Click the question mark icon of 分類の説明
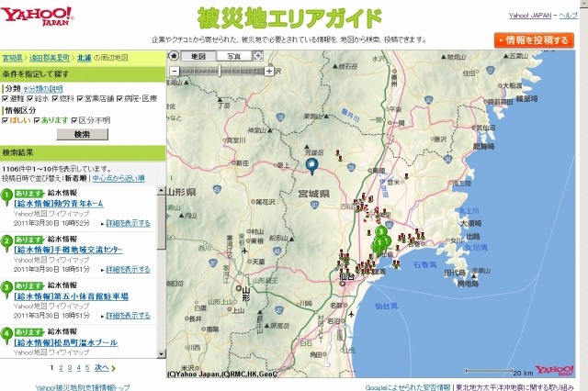588x391 pixels. click(x=25, y=89)
